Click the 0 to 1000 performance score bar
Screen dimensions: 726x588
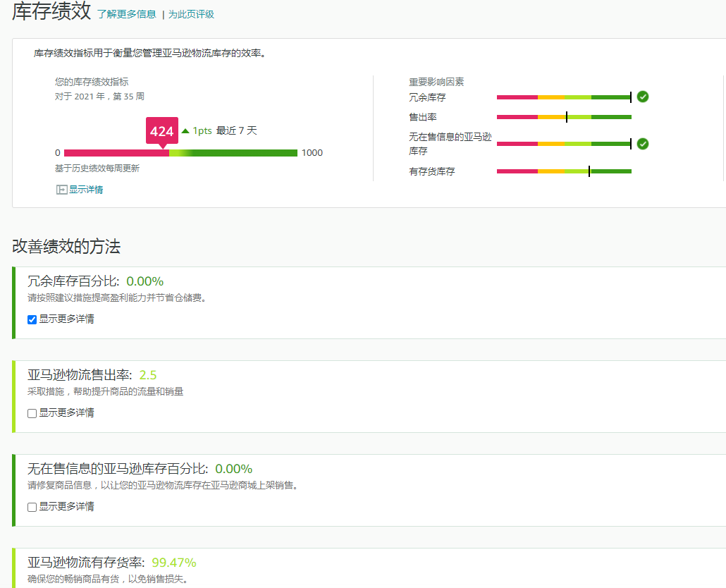(180, 153)
